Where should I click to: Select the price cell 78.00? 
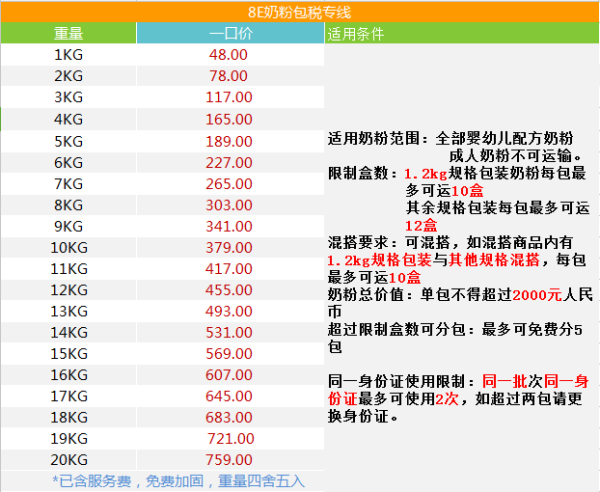coord(230,76)
